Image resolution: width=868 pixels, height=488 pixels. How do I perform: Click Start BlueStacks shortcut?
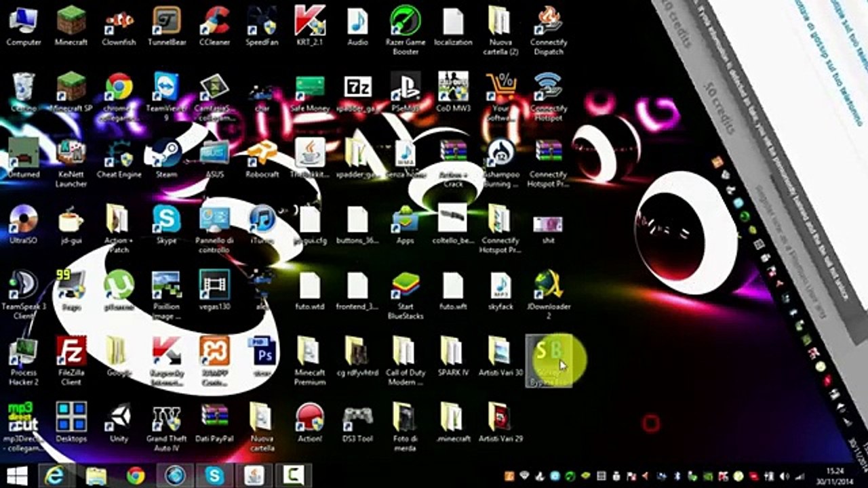pos(406,296)
